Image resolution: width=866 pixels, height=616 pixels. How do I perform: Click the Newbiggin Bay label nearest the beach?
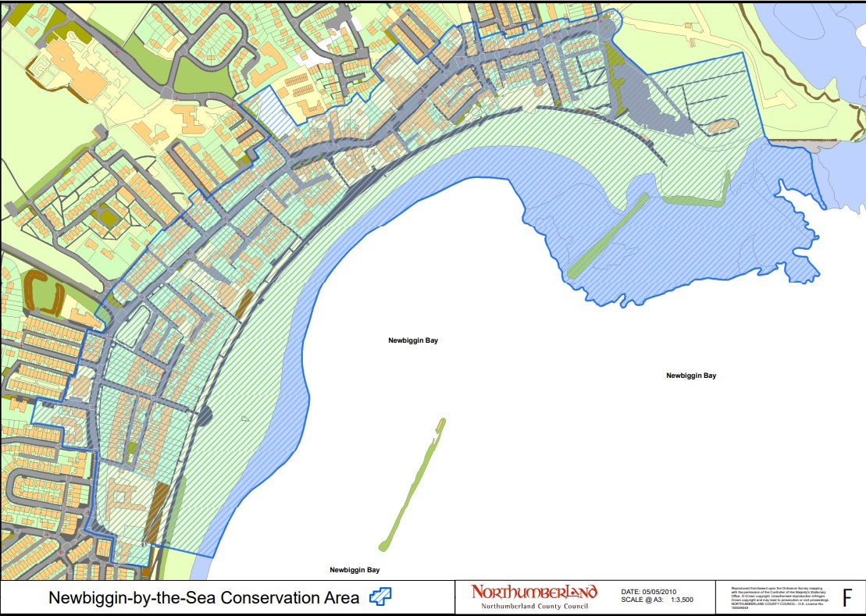[413, 340]
